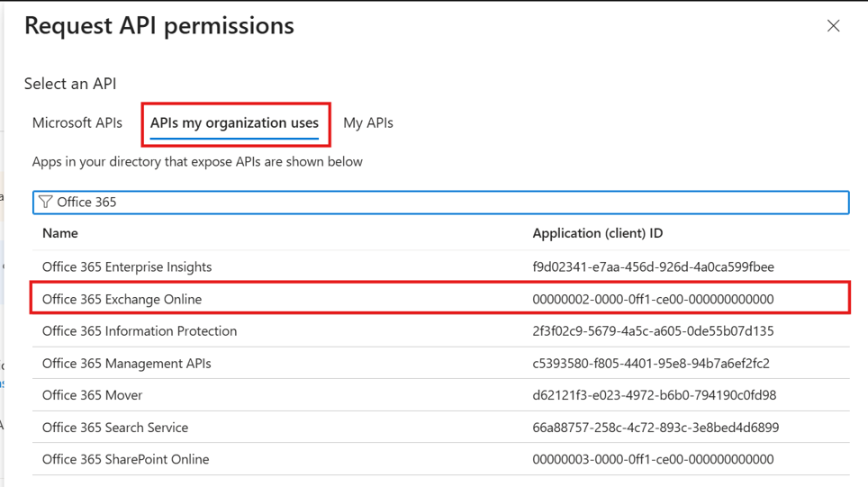Screen dimensions: 868x487
Task: Switch to the Microsoft APIs tab
Action: pos(77,122)
